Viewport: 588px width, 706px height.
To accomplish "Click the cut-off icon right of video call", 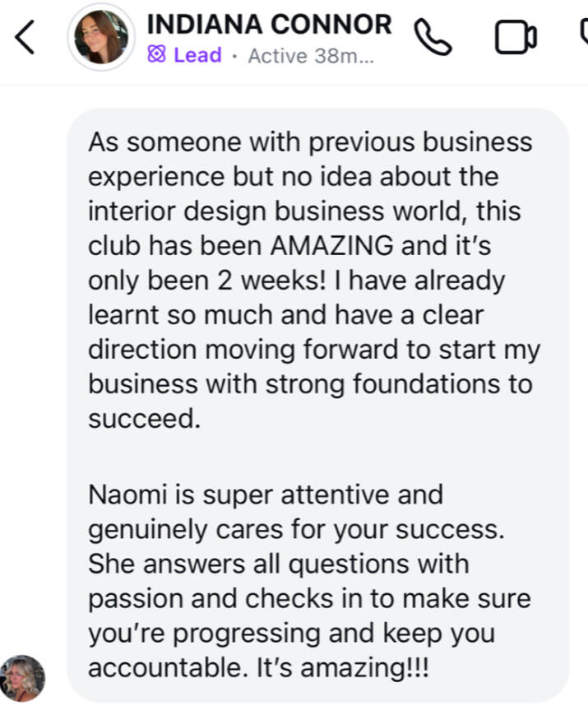I will click(x=584, y=32).
